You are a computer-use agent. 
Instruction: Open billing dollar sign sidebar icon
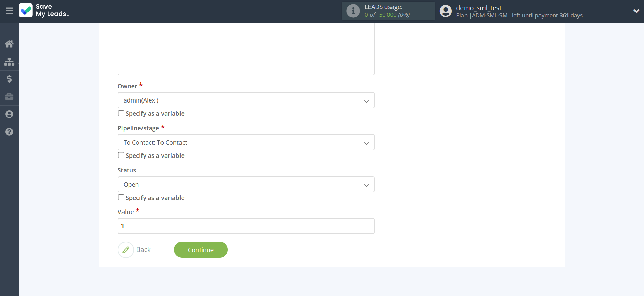click(9, 79)
